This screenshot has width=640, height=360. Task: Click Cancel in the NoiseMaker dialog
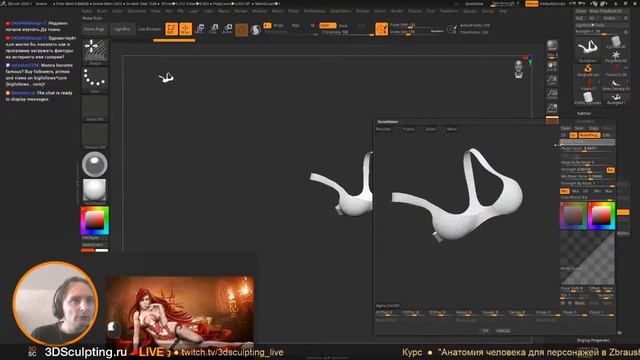tap(503, 331)
